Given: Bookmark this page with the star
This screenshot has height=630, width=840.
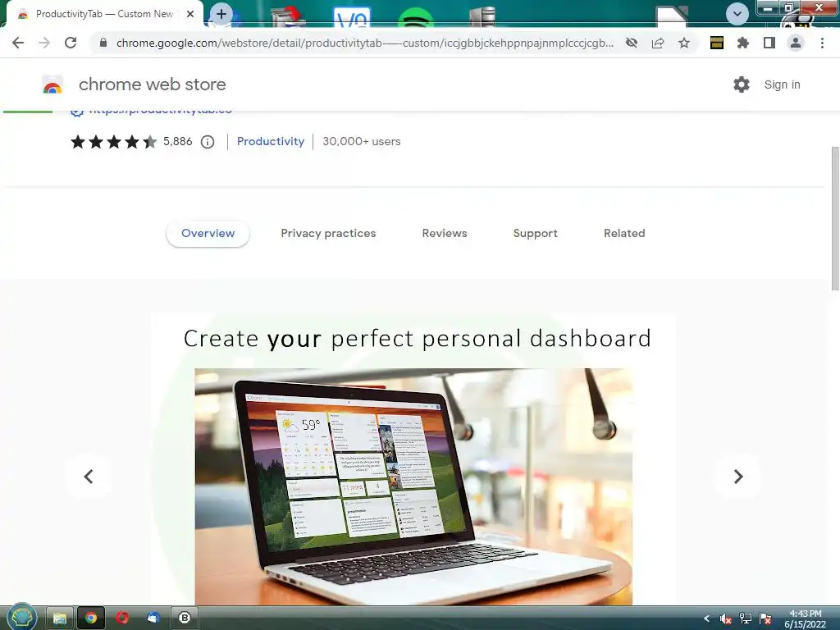Looking at the screenshot, I should (x=684, y=43).
